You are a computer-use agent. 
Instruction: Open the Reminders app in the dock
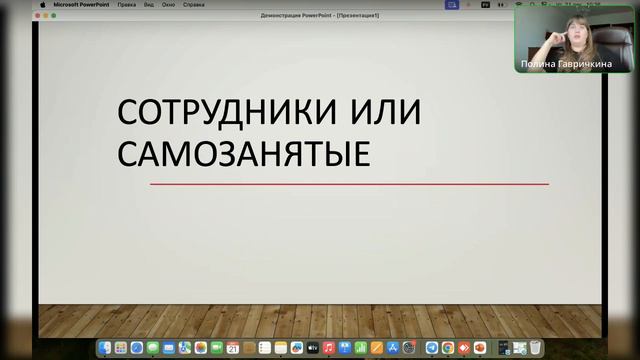click(x=264, y=348)
